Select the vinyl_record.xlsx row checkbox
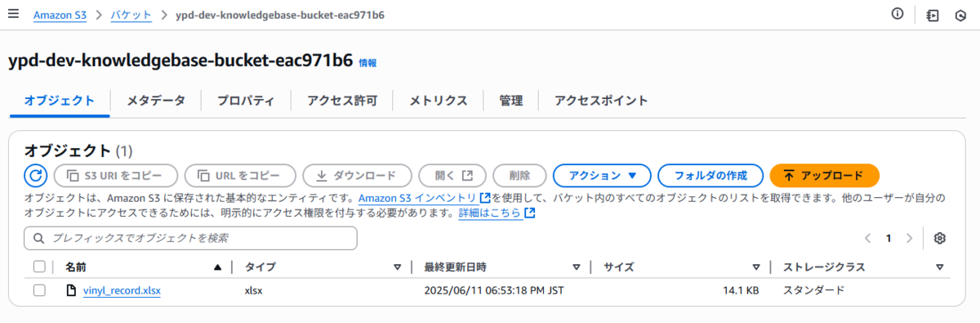 (39, 290)
